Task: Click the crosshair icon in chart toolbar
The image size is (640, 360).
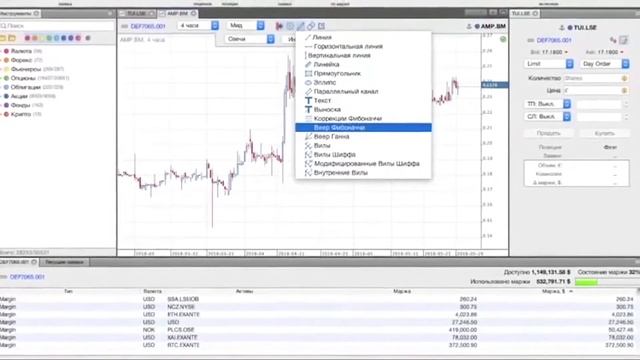Action: [290, 26]
